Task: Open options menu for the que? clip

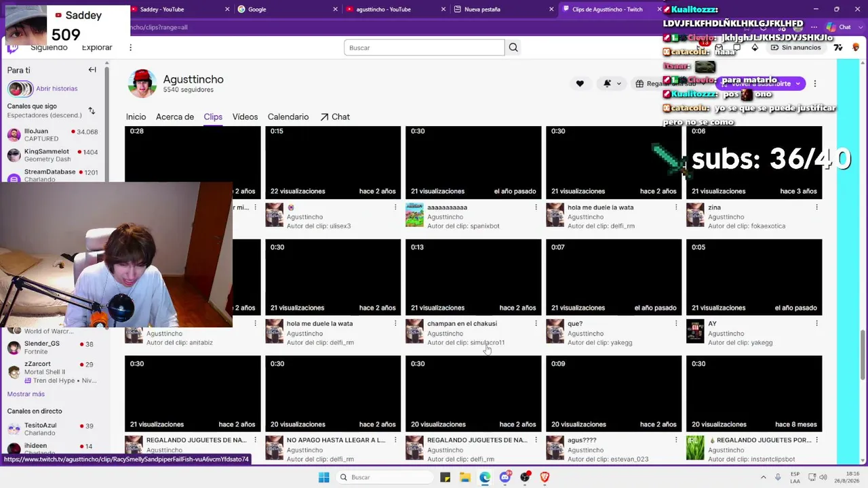Action: [676, 324]
